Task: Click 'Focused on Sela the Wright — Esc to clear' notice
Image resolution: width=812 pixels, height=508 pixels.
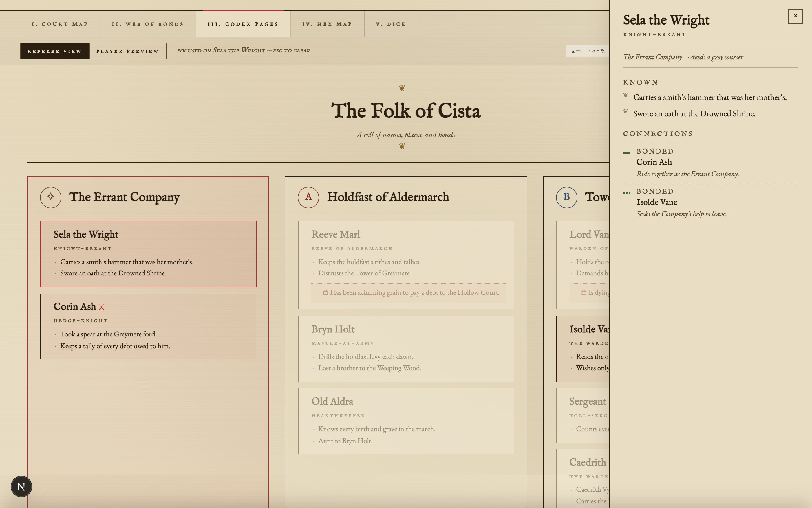Action: point(243,51)
